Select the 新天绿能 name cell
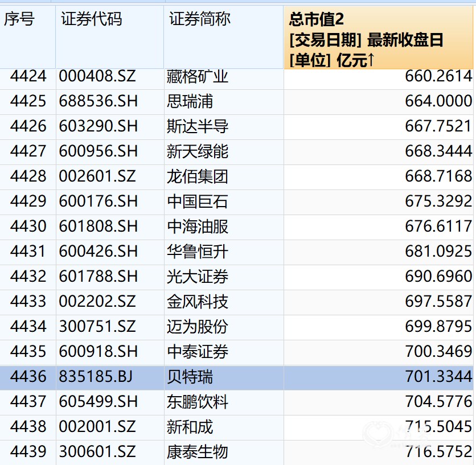 pos(224,152)
